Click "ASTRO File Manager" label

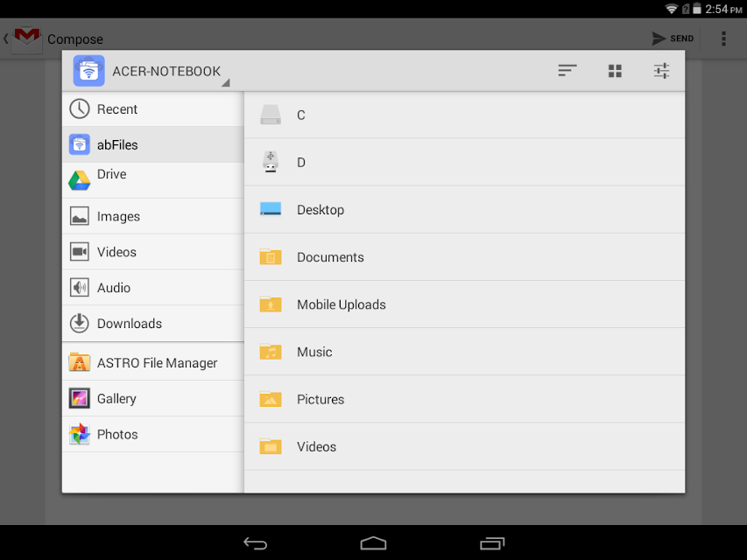[x=158, y=363]
